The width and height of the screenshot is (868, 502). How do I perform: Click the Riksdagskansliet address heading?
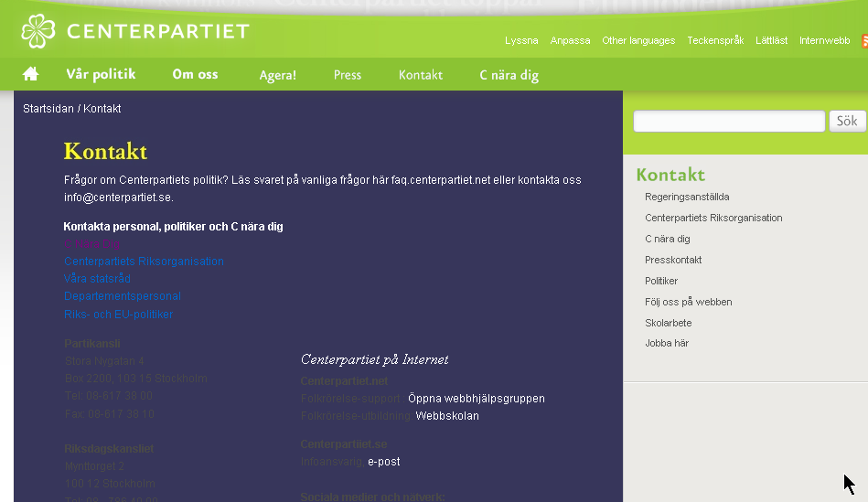(109, 449)
